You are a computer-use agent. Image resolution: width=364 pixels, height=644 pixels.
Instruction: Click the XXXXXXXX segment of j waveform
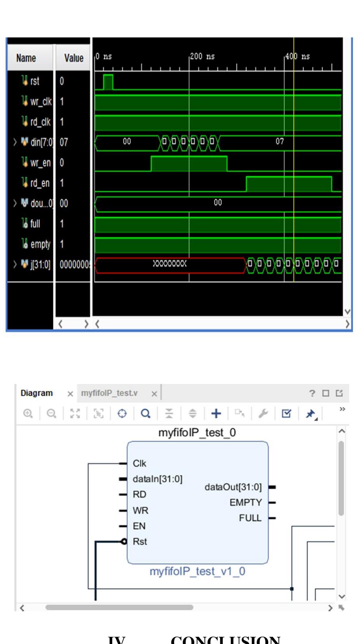tap(170, 264)
